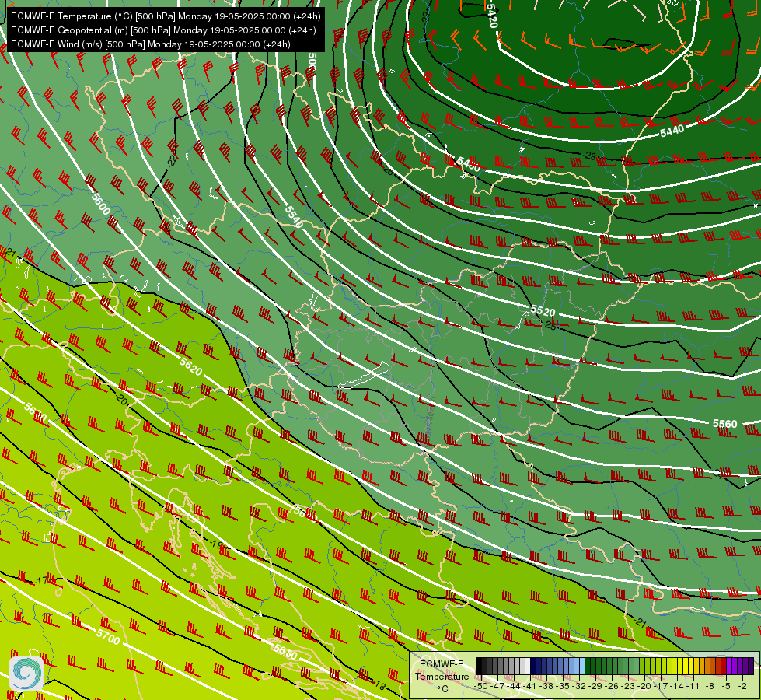Click the -32 legend scale value

(x=579, y=687)
